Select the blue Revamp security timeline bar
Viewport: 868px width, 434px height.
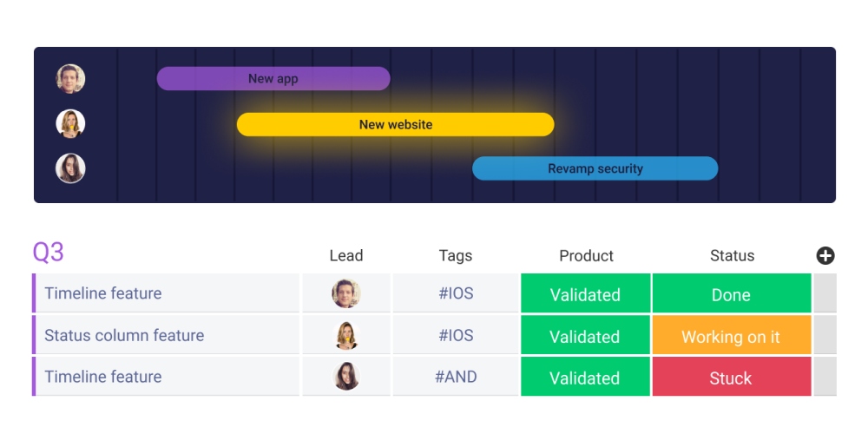tap(595, 168)
